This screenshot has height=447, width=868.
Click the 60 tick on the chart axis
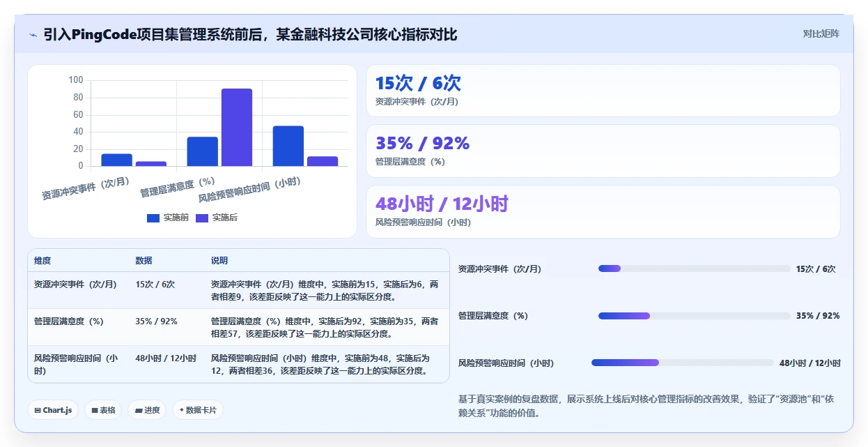click(x=78, y=114)
